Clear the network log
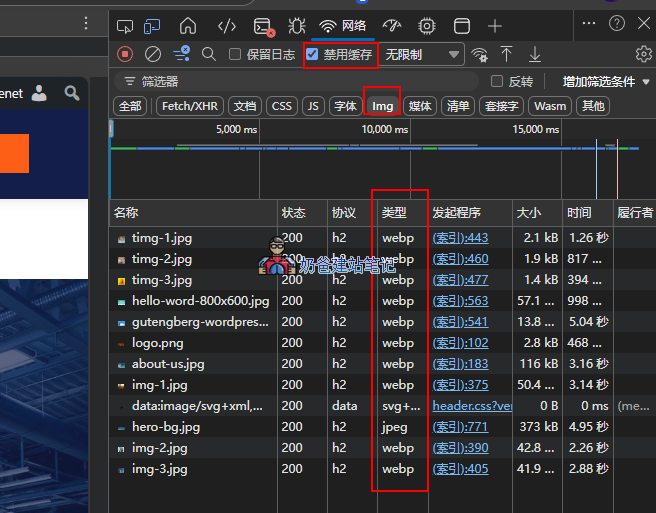 [x=153, y=55]
